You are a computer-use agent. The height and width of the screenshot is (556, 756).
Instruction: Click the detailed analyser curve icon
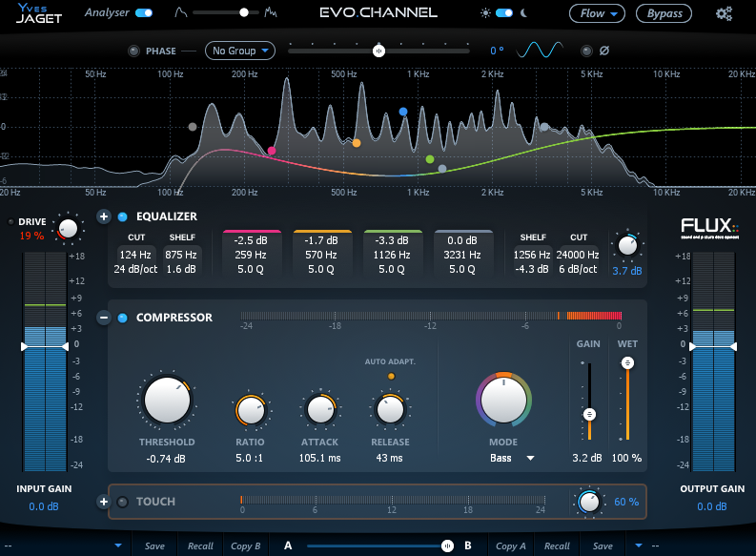tap(271, 12)
